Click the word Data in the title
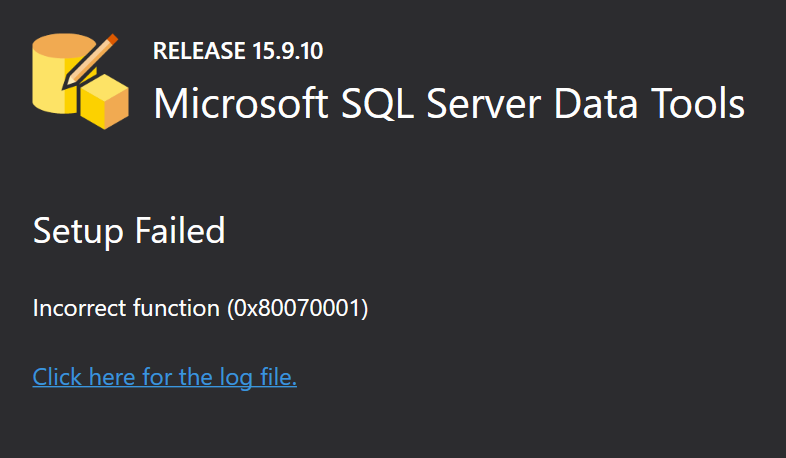The width and height of the screenshot is (786, 458). tap(596, 104)
